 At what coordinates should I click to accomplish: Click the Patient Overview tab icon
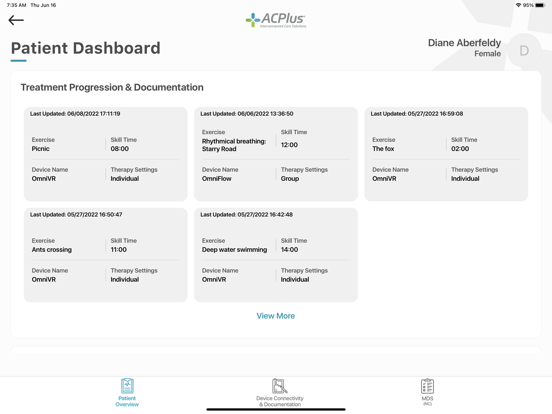[127, 386]
